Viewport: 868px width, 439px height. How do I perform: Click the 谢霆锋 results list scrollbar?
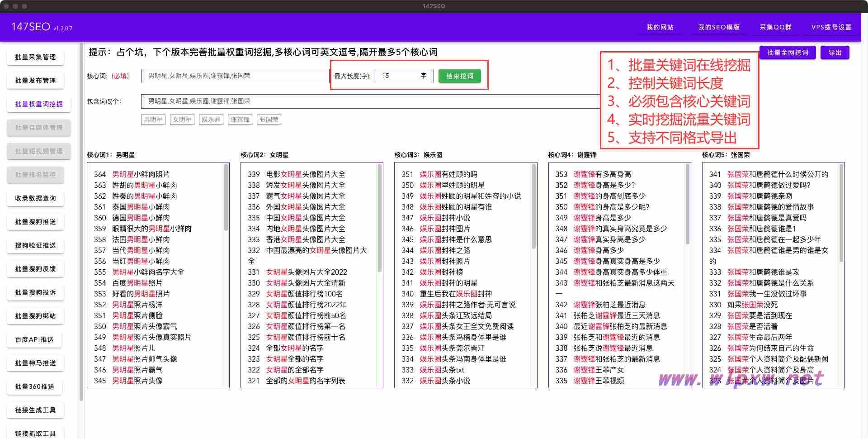(x=688, y=204)
